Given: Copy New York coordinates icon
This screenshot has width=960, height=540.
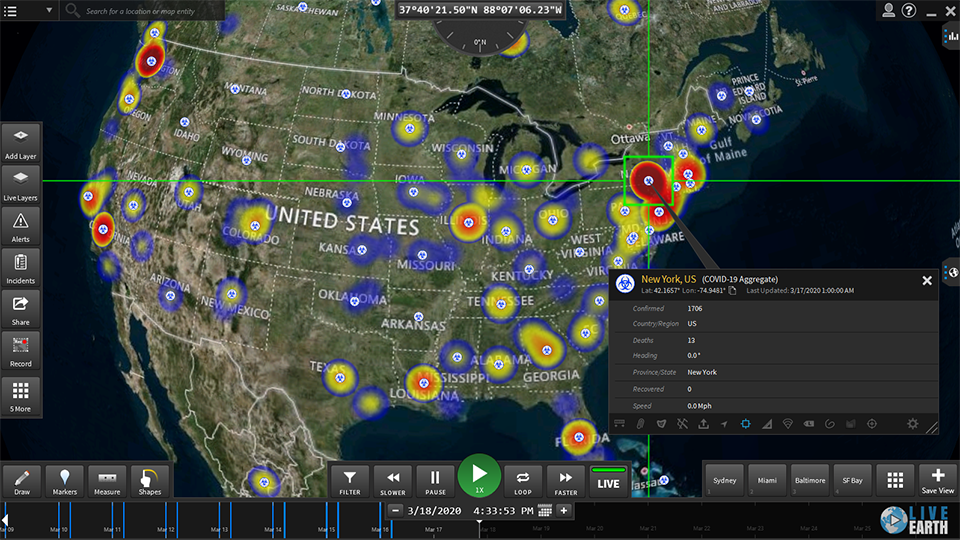Looking at the screenshot, I should (x=732, y=290).
